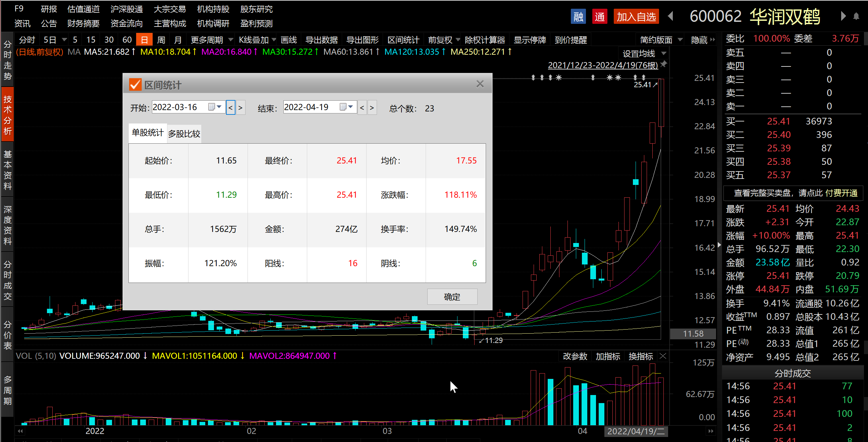The image size is (868, 442).
Task: Open 区间统计 toolbar item
Action: 403,40
